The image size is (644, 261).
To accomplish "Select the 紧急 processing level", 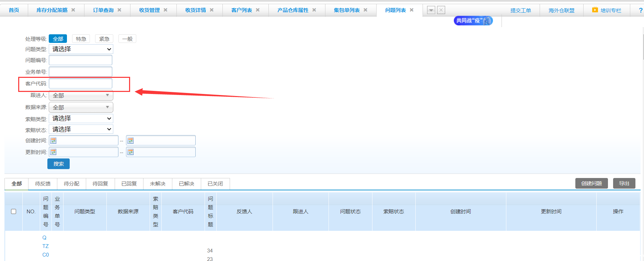I will coord(104,39).
